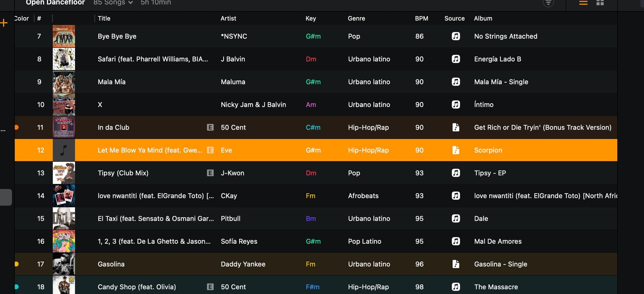644x294 pixels.
Task: Switch to list view layout
Action: (583, 3)
